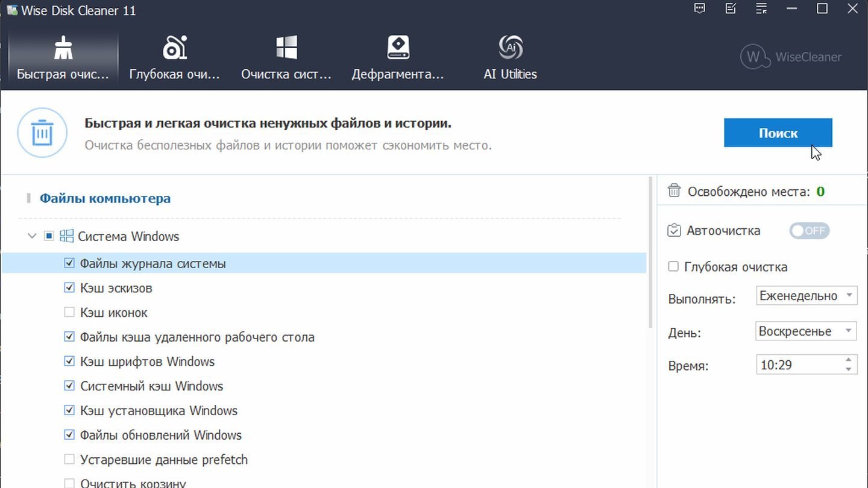
Task: Uncheck Кэш эскизов checkbox
Action: (x=69, y=288)
